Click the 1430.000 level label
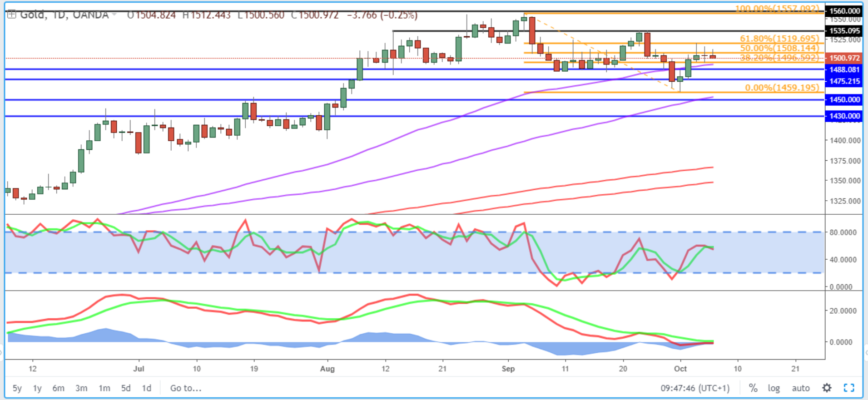Screen dimensions: 868x400 click(844, 116)
